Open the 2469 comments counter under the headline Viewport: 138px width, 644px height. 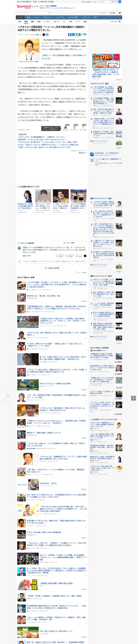[x=33, y=35]
